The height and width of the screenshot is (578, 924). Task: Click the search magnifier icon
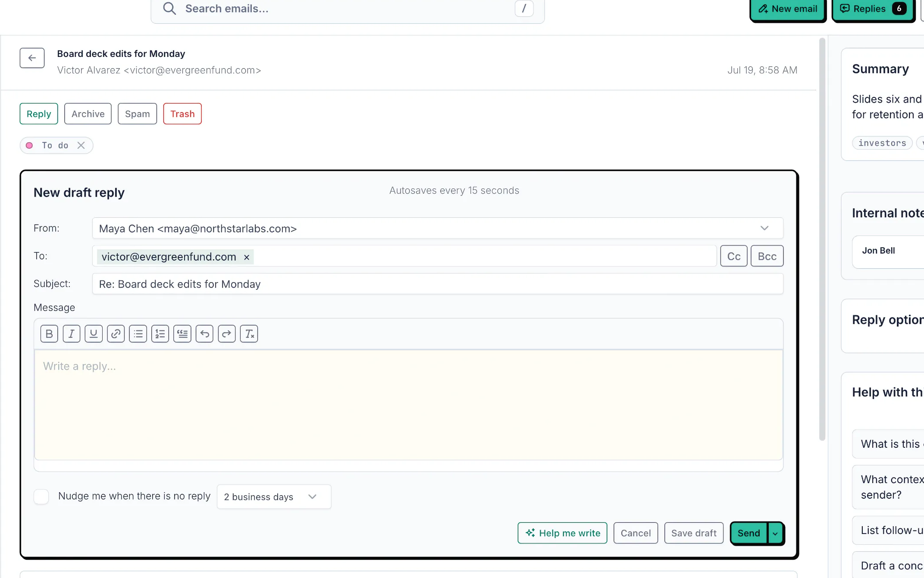pos(169,9)
